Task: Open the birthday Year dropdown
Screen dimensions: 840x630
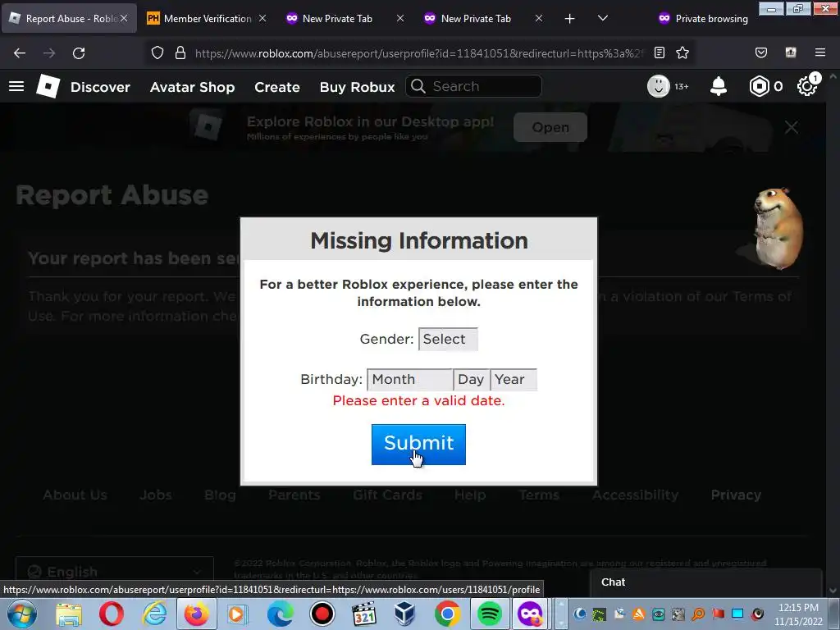Action: click(x=514, y=379)
